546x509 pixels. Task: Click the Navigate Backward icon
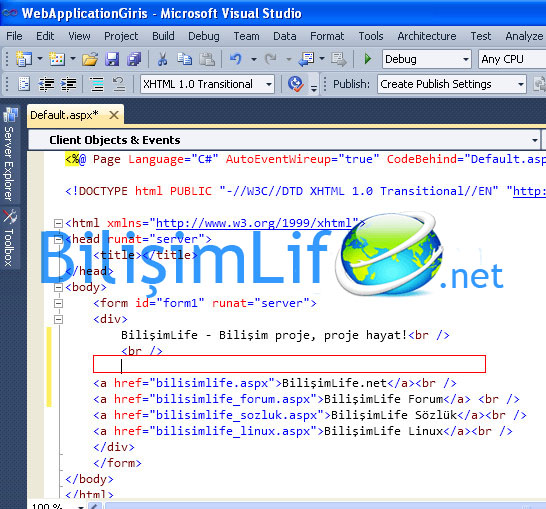click(x=307, y=59)
